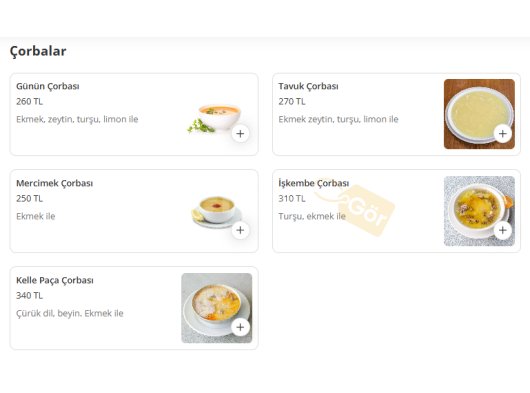Click the 310 TL price label

(292, 198)
